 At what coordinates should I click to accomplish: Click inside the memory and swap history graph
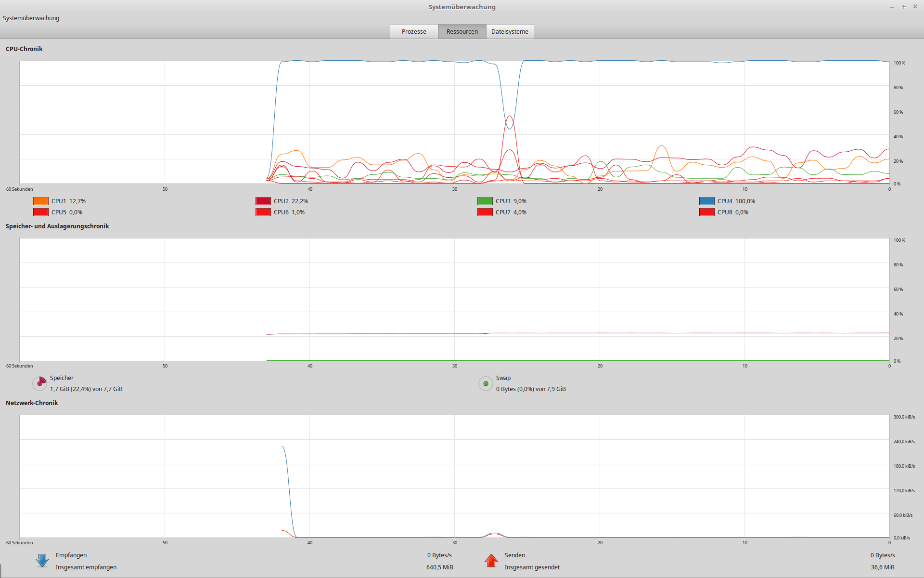pos(454,300)
